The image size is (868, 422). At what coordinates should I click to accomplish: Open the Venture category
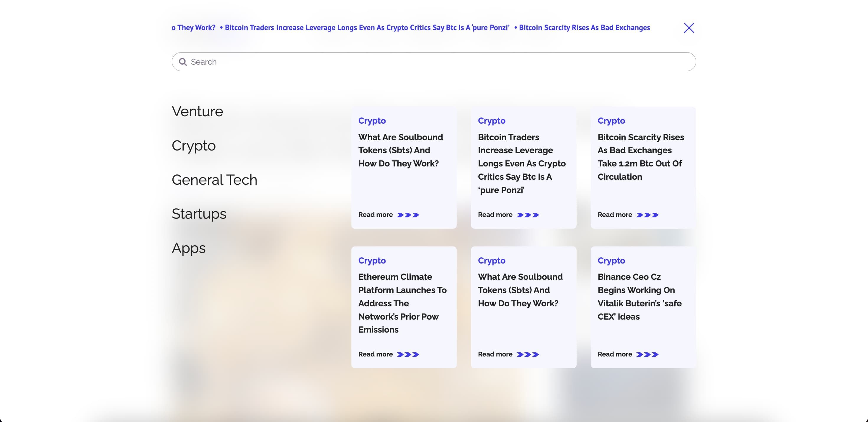197,112
